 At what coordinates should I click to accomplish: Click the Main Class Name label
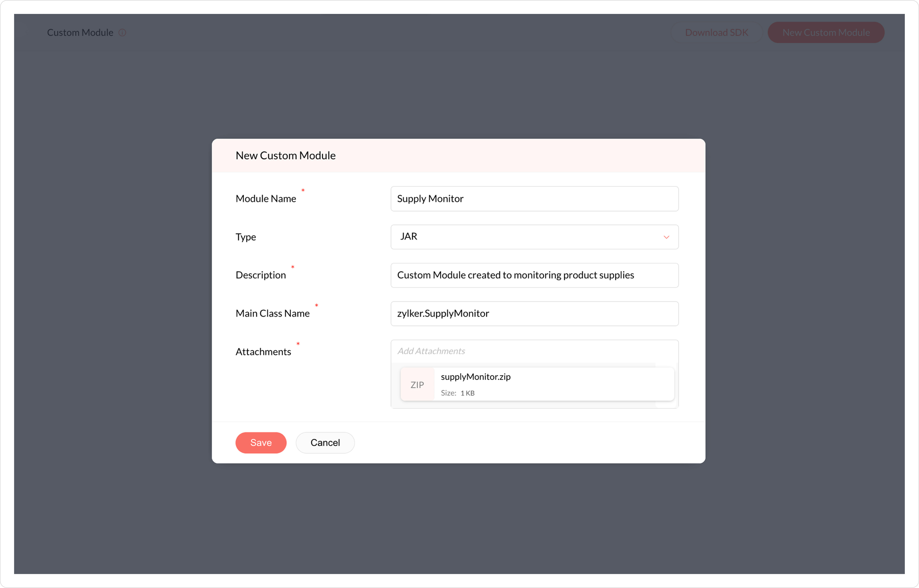[272, 313]
